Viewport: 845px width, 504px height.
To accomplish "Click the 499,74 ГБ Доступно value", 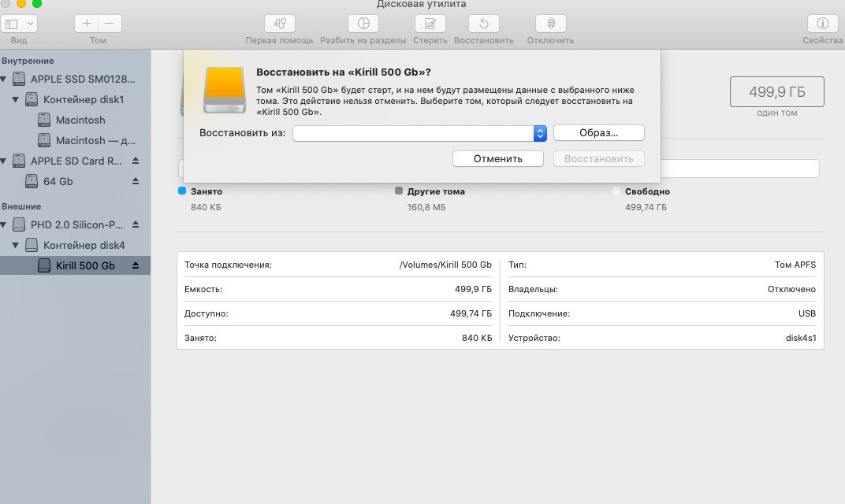I will [x=471, y=313].
